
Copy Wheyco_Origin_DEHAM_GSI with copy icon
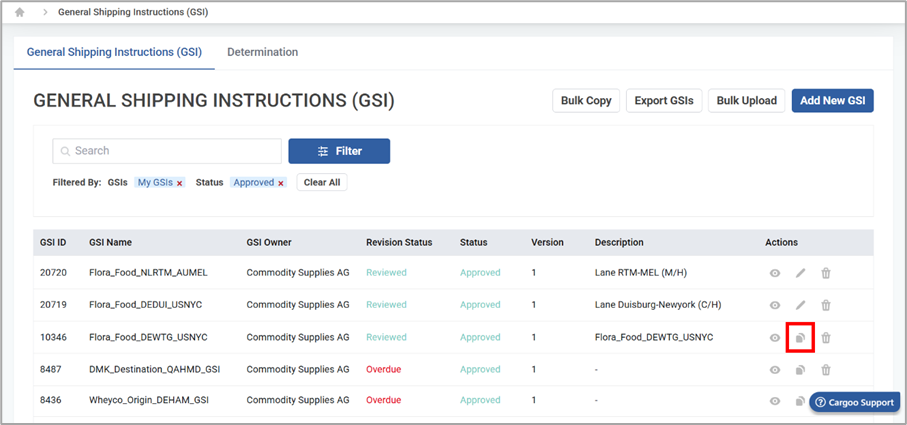pyautogui.click(x=800, y=401)
